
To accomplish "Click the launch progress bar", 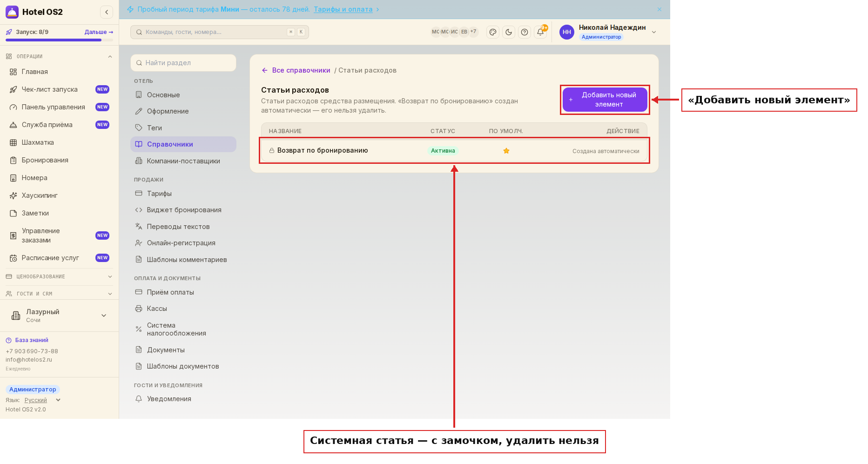I will pyautogui.click(x=59, y=40).
